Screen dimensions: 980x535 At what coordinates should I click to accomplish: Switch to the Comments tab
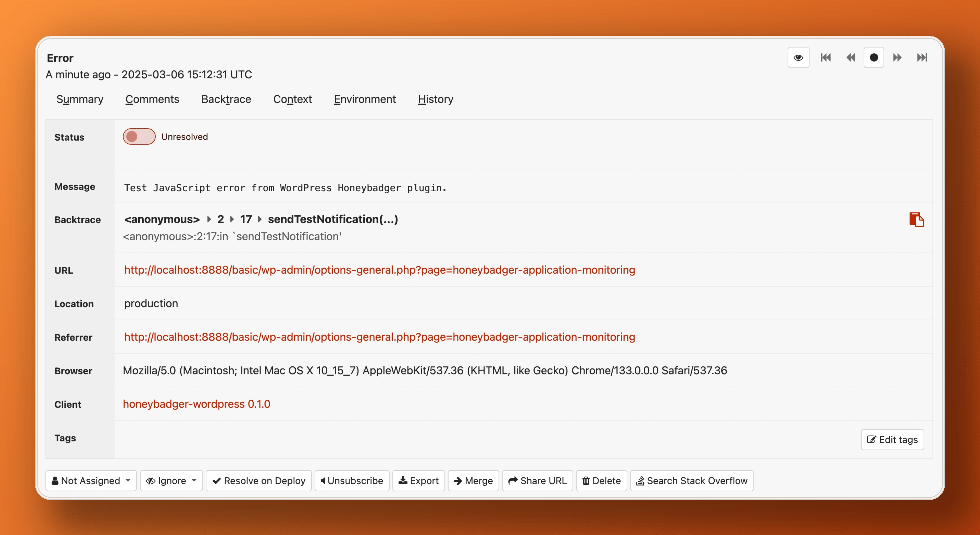[152, 99]
